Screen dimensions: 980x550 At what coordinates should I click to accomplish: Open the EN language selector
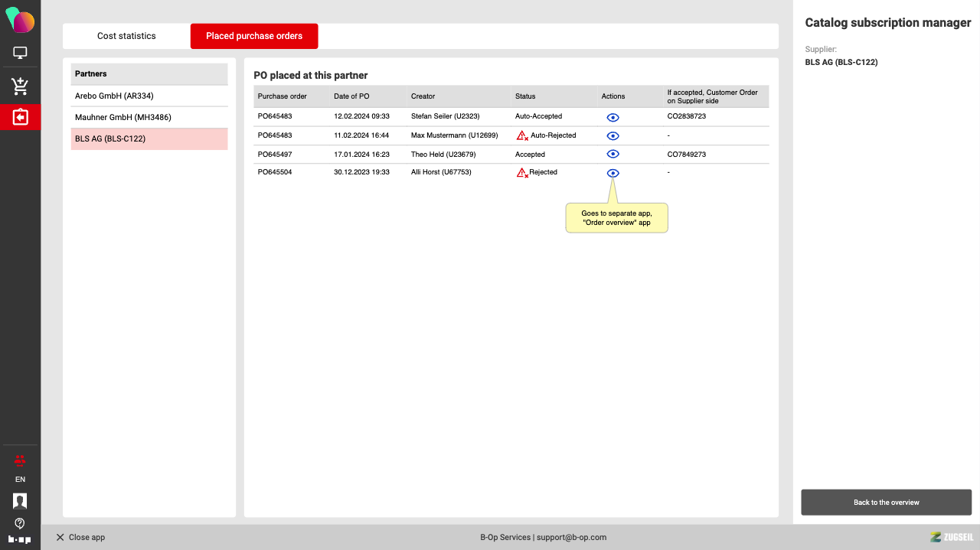click(20, 480)
